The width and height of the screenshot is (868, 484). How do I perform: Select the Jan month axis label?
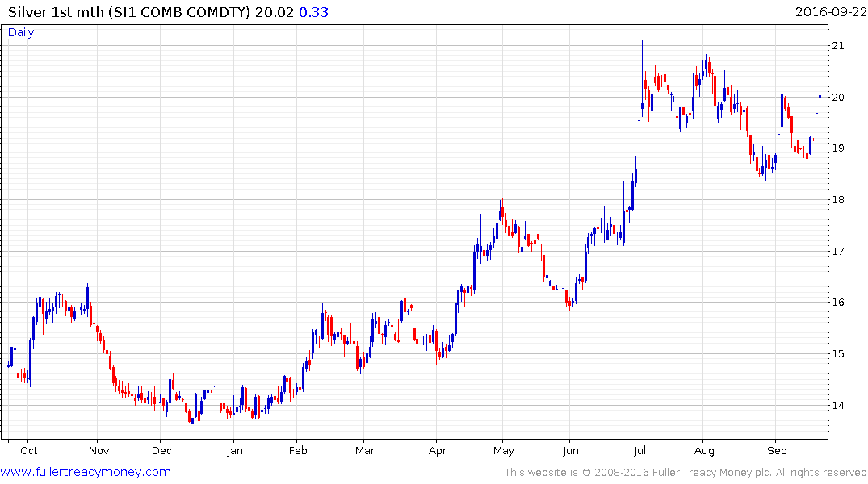point(235,451)
